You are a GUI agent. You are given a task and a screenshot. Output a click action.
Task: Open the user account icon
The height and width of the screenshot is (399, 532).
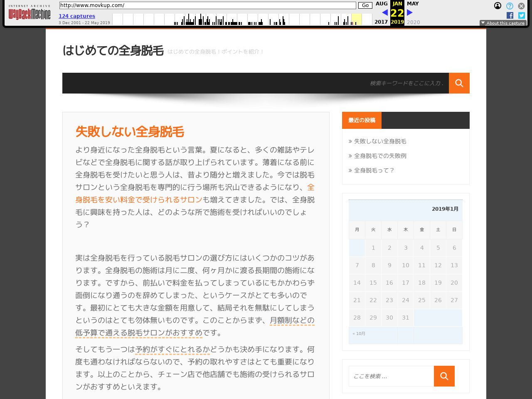coord(498,6)
